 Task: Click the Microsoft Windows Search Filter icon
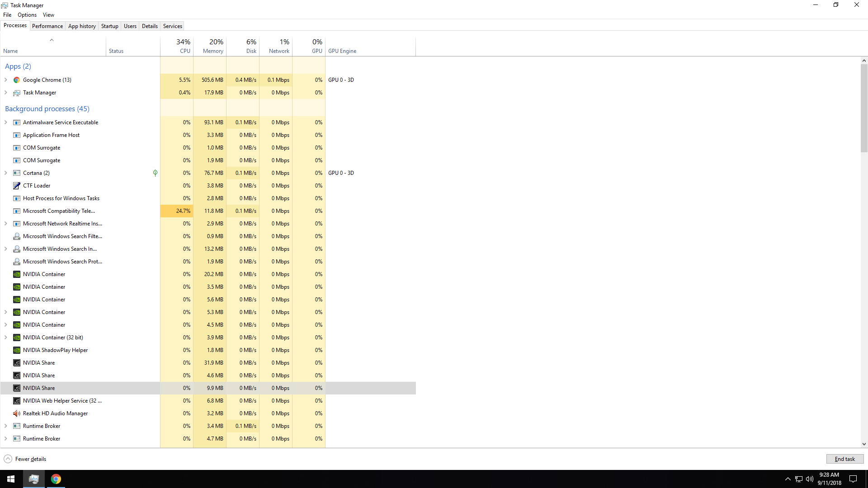pos(17,236)
